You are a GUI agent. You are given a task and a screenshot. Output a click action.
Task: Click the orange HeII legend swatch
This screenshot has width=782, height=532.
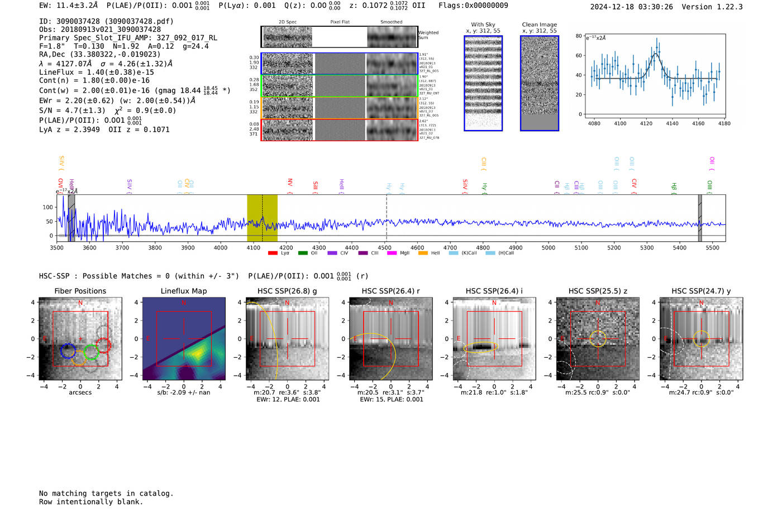pos(423,253)
